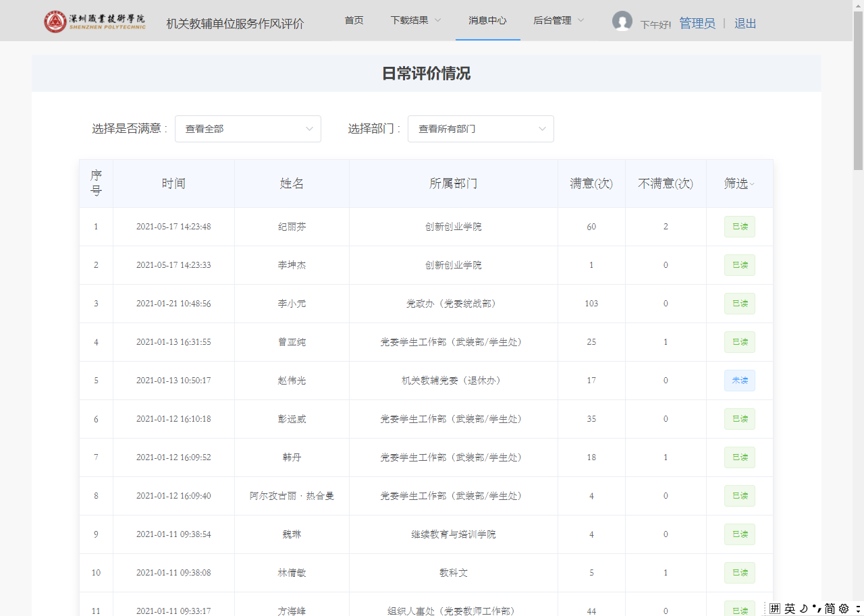This screenshot has height=616, width=864.
Task: Click the 不满意(次) column header
Action: [666, 184]
